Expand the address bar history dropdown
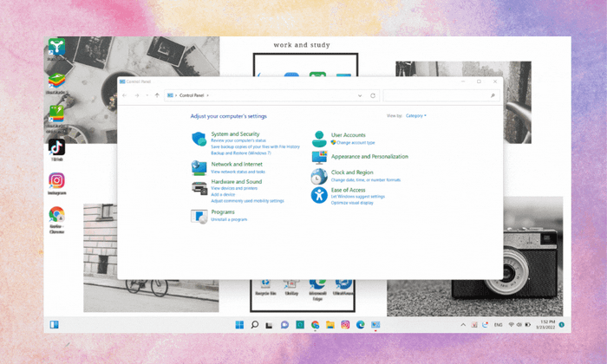The width and height of the screenshot is (607, 364). tap(360, 95)
